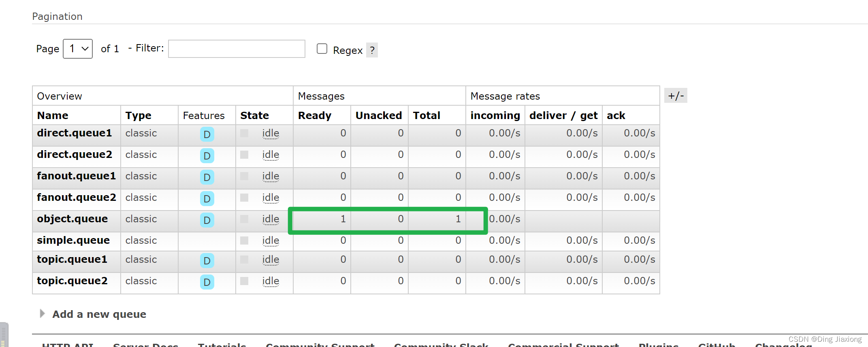Click the Ready count 1 for object.queue
This screenshot has height=347, width=868.
pyautogui.click(x=343, y=219)
